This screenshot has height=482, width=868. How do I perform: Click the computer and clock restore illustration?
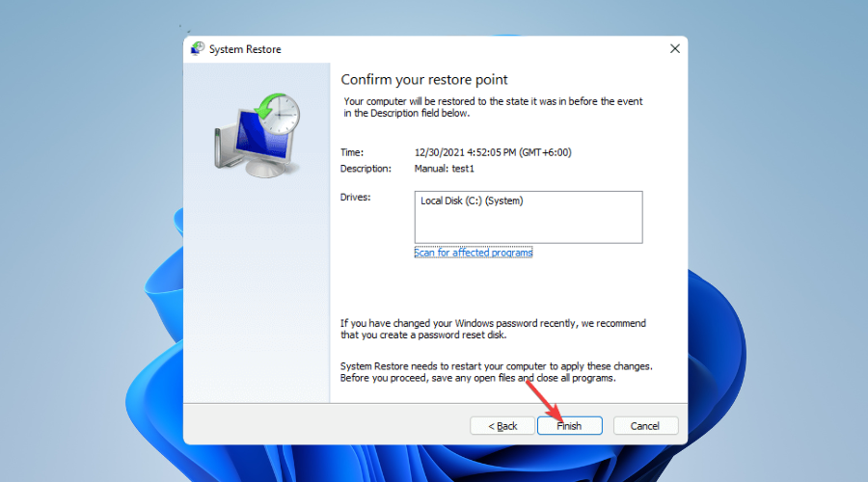coord(257,136)
